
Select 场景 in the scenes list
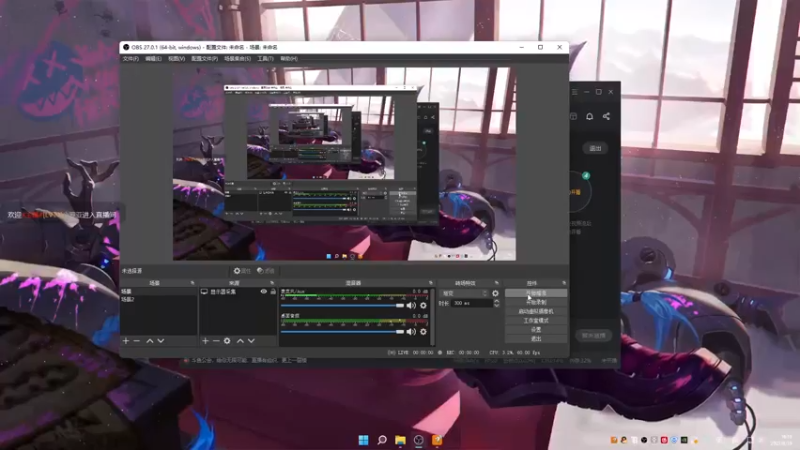pyautogui.click(x=159, y=292)
